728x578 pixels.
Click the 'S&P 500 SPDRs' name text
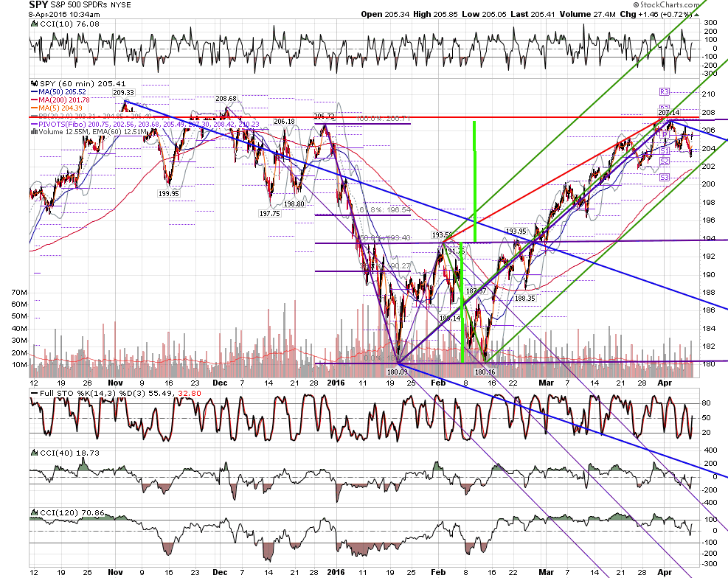tap(79, 5)
